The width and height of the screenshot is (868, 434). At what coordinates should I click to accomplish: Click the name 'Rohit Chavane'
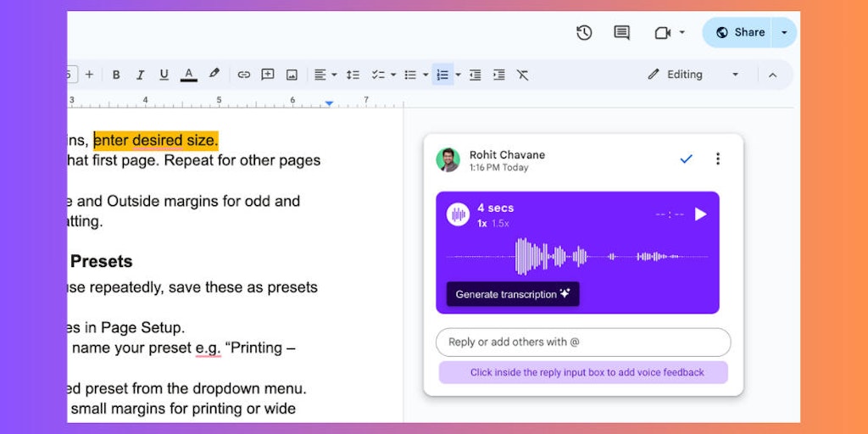click(507, 155)
